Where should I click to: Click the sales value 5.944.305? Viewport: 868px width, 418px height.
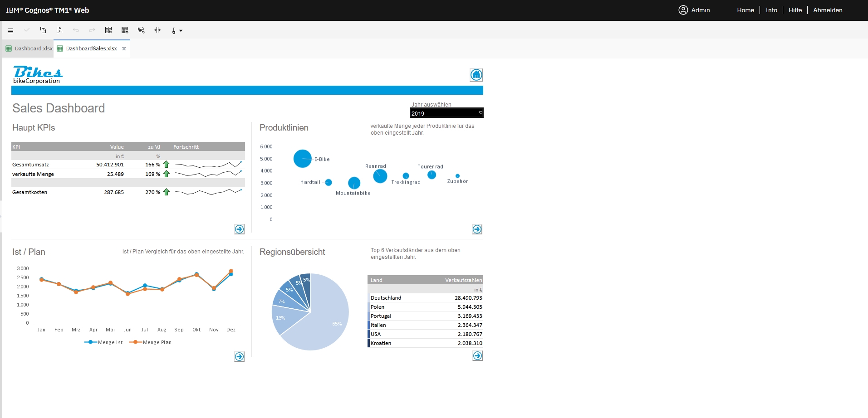click(x=470, y=307)
